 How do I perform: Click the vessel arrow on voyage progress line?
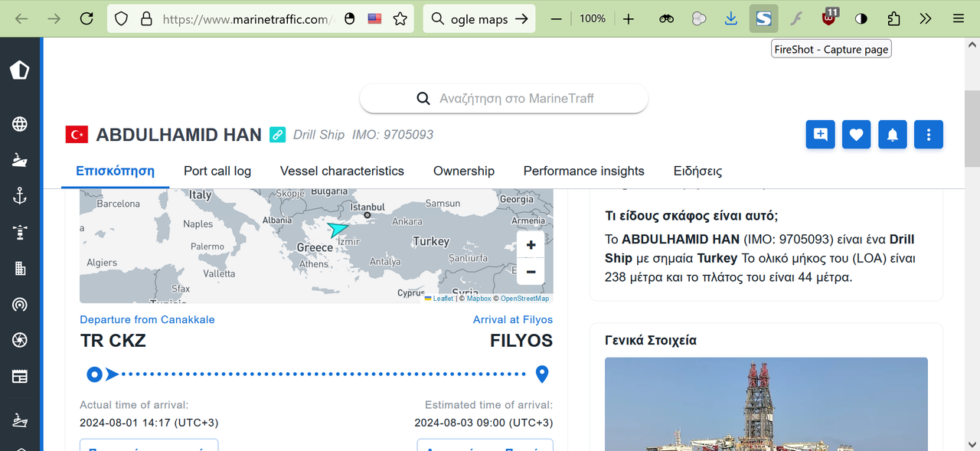pyautogui.click(x=113, y=374)
